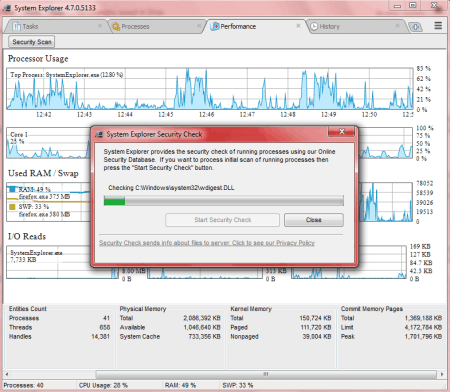450x392 pixels.
Task: Click the security check progress bar
Action: click(x=224, y=201)
